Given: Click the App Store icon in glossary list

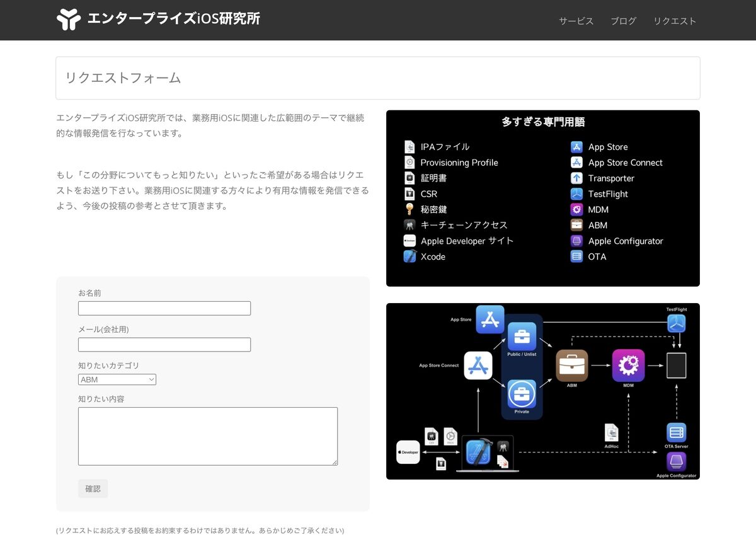Looking at the screenshot, I should pyautogui.click(x=576, y=147).
